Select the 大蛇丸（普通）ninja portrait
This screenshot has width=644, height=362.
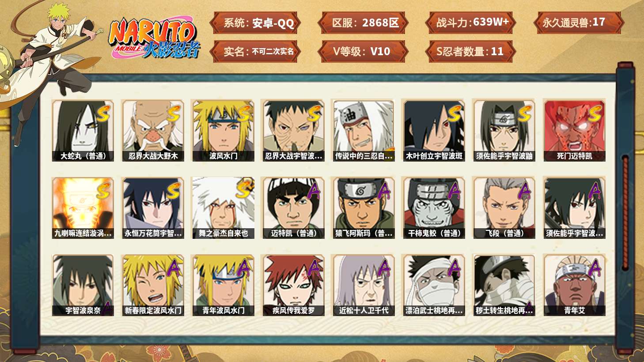click(83, 131)
